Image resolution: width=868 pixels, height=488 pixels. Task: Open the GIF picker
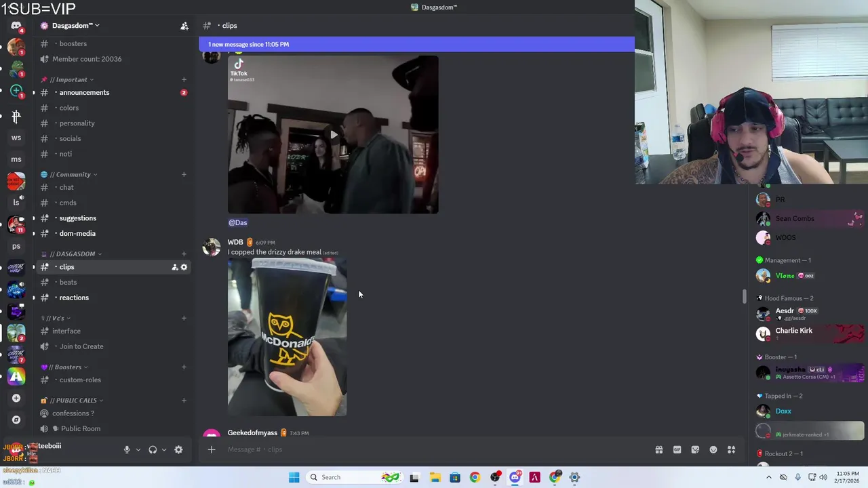[x=677, y=449]
